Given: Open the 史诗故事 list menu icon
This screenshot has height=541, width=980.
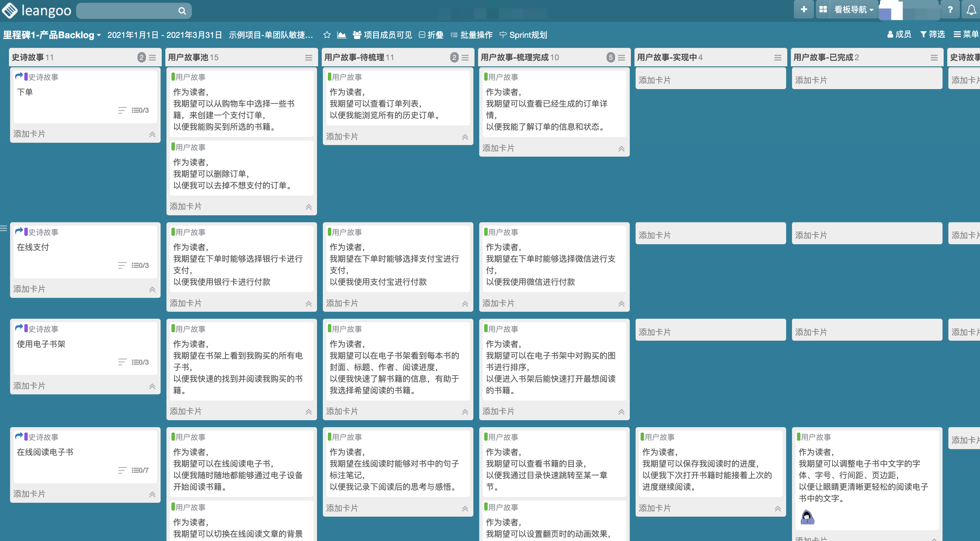Looking at the screenshot, I should click(153, 57).
